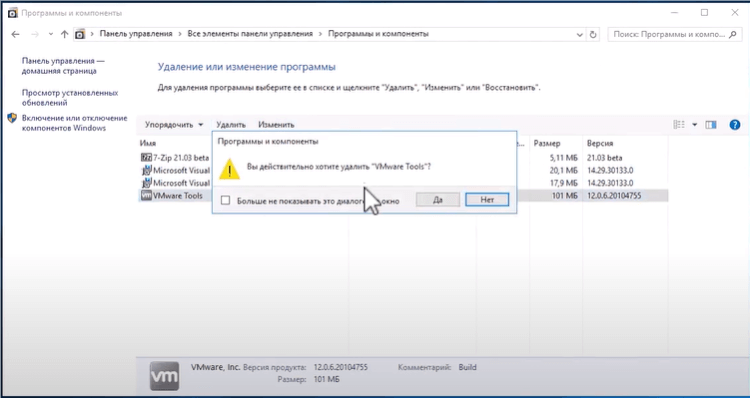Confirm removal with the 'Да' button
This screenshot has width=750, height=398.
tap(438, 200)
